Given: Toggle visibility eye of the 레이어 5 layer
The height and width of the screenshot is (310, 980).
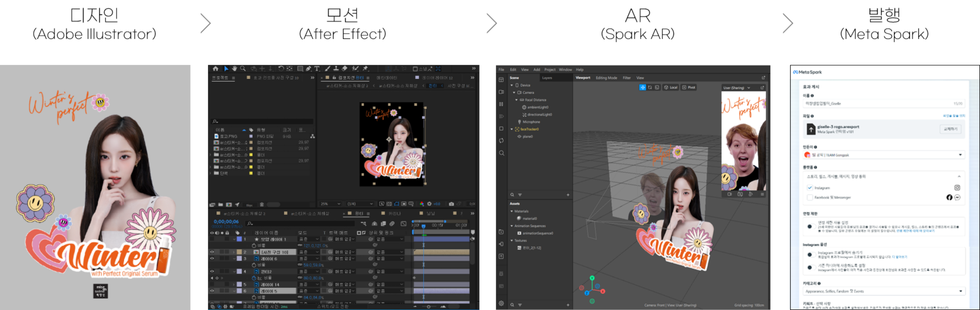Looking at the screenshot, I should (212, 291).
